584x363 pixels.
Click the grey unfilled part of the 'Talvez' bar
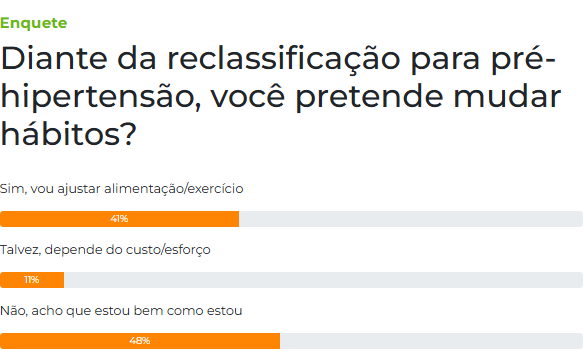pos(323,280)
